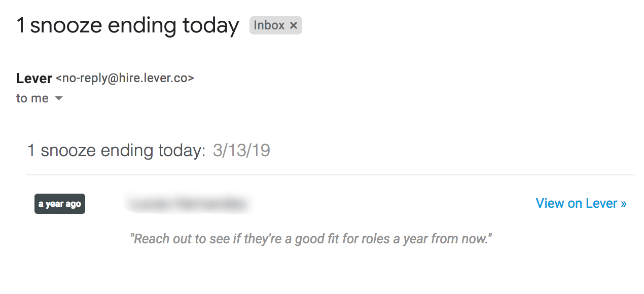644x294 pixels.
Task: Click the body heading "1 snooze ending today:"
Action: pos(117,151)
